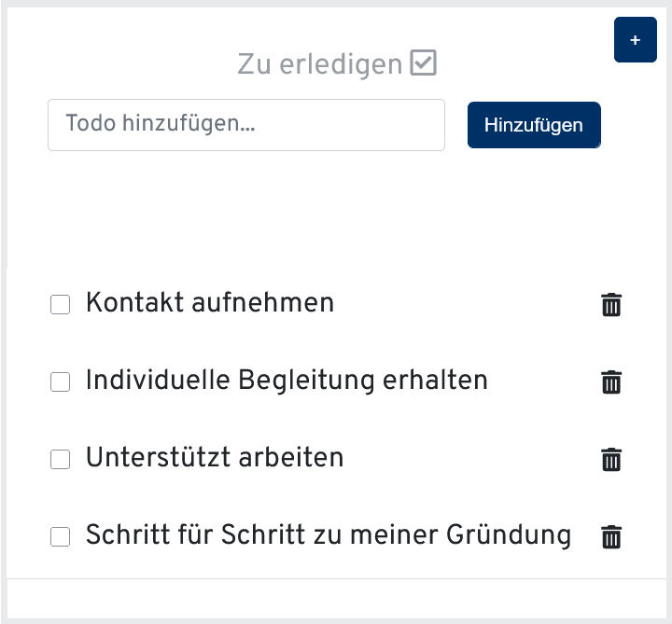Click the check-square icon beside Zu erledigen

423,62
